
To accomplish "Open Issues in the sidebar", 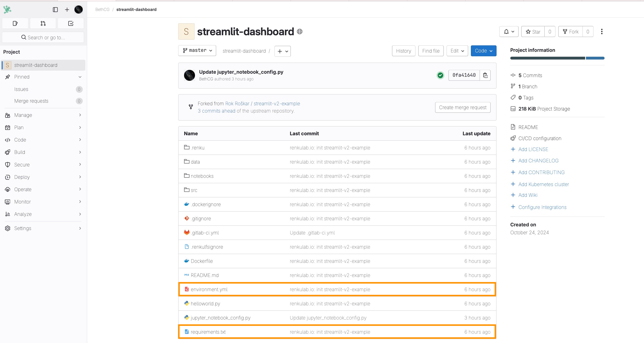I will [43, 89].
